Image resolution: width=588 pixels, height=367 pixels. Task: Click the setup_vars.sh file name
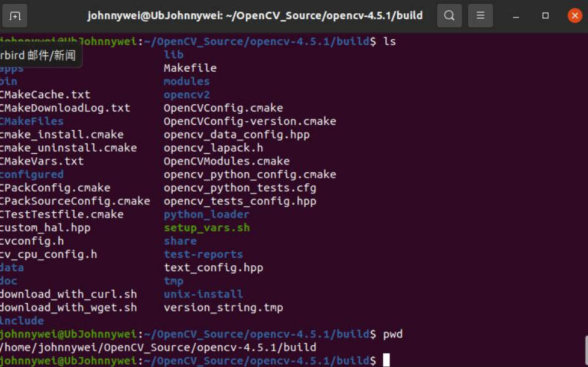point(206,228)
